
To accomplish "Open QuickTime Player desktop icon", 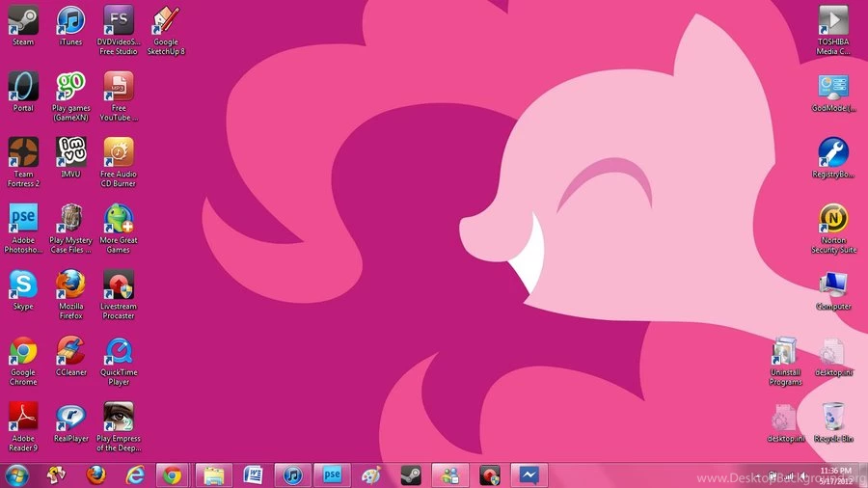I will click(x=118, y=352).
